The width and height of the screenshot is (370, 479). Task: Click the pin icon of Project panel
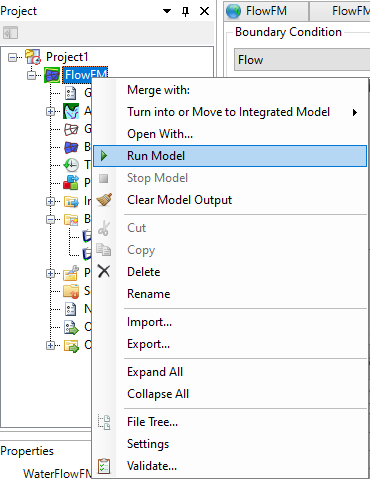[186, 11]
